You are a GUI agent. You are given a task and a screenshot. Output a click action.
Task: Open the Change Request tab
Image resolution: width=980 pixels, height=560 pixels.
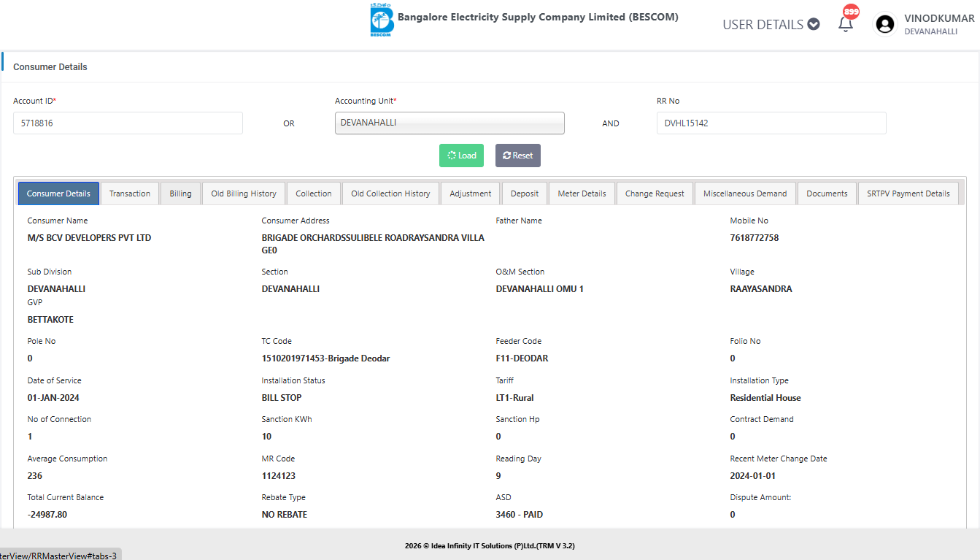tap(655, 193)
